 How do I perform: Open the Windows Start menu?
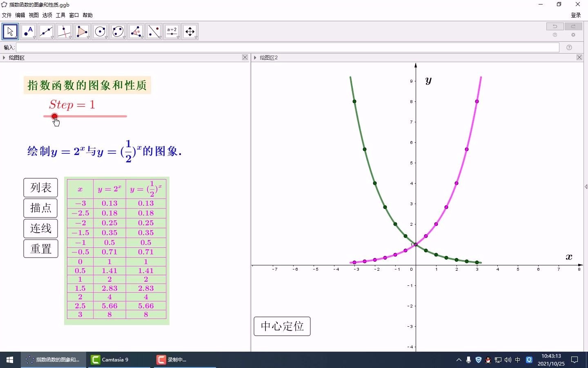(x=10, y=360)
